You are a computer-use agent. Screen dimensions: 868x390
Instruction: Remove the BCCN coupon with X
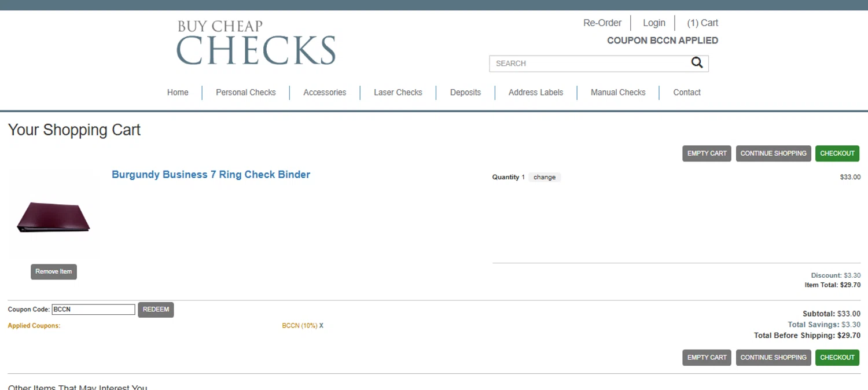pos(322,326)
